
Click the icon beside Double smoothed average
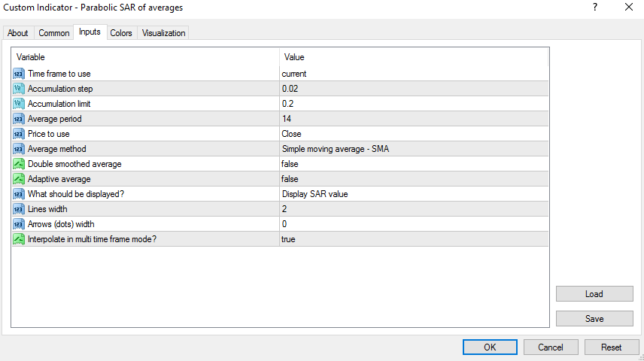click(x=19, y=164)
